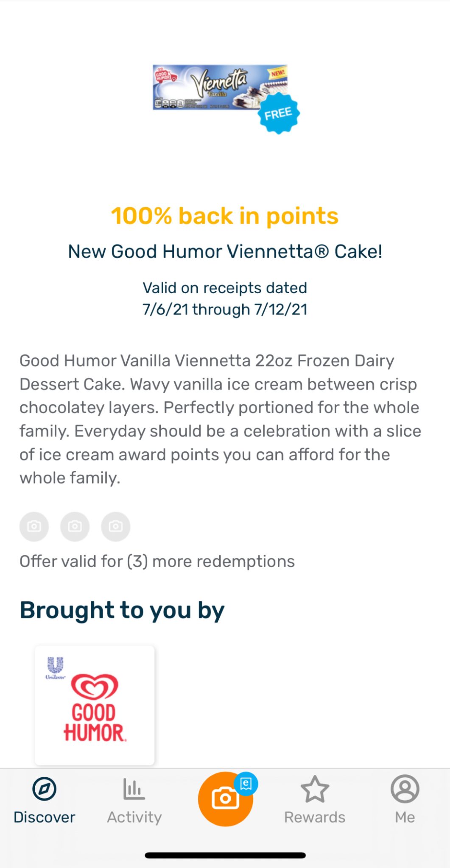Tap the first redemption camera icon
Viewport: 450px width, 868px height.
(x=34, y=526)
